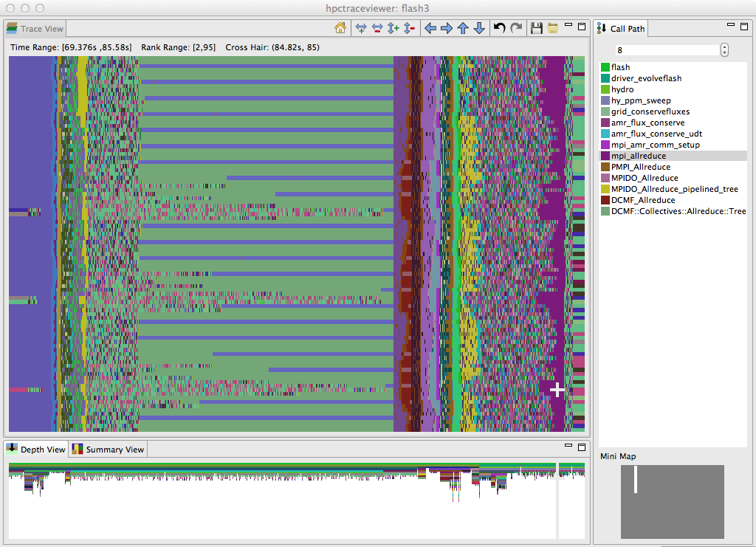Pan the trace view right
Screen dimensions: 756x547
click(447, 29)
